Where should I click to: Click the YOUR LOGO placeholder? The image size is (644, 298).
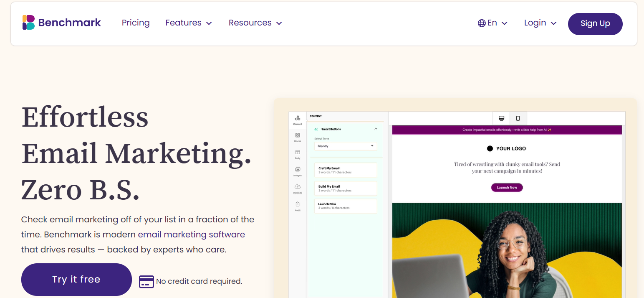[x=506, y=148]
